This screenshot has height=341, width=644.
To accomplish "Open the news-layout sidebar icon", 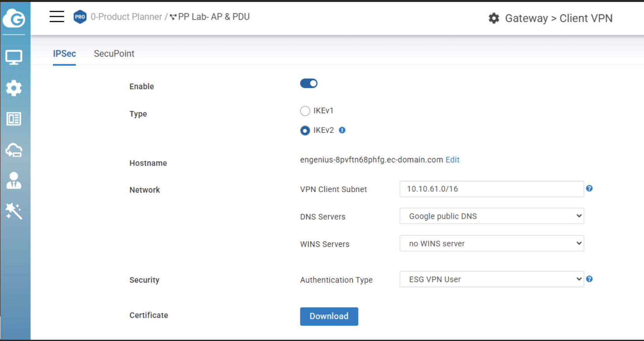I will (x=14, y=119).
